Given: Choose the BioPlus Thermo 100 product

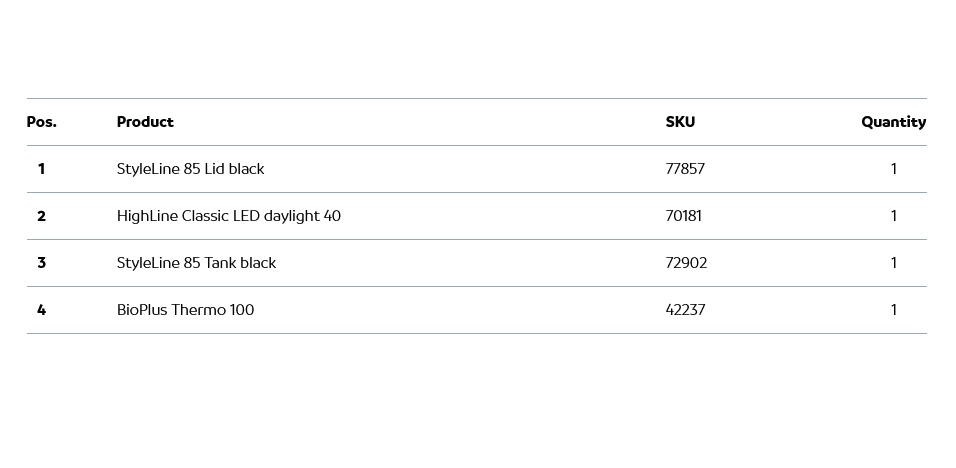Looking at the screenshot, I should point(185,310).
